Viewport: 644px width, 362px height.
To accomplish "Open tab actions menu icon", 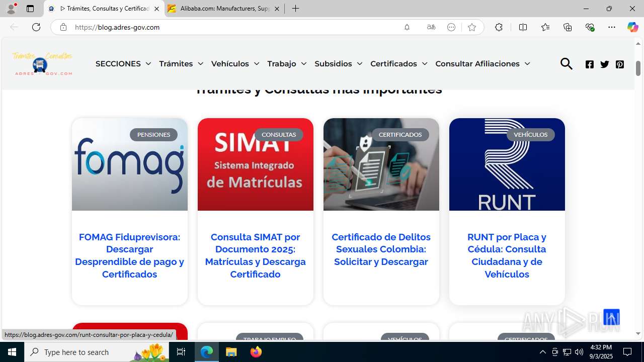I will [x=30, y=9].
